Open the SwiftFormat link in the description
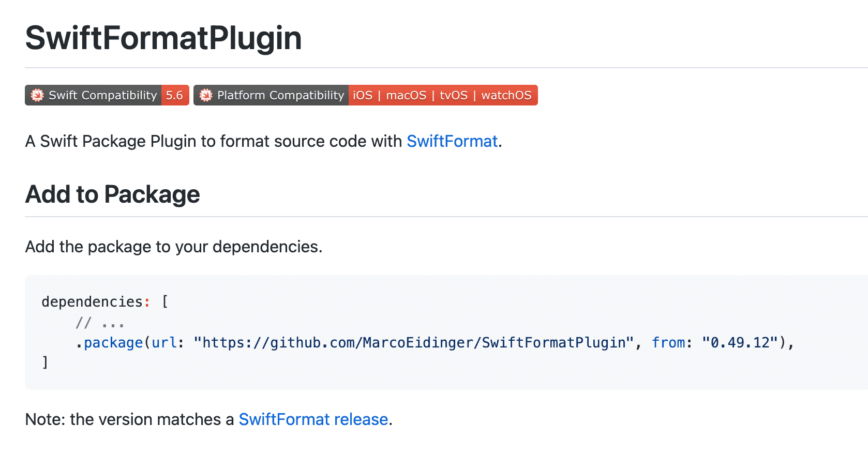This screenshot has height=455, width=868. click(x=452, y=141)
